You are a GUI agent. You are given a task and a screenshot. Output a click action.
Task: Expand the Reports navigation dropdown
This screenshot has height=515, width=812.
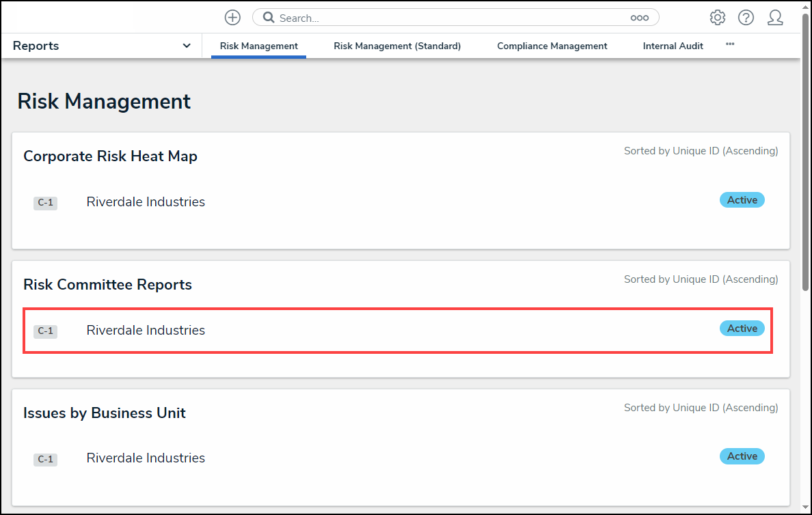[x=187, y=46]
